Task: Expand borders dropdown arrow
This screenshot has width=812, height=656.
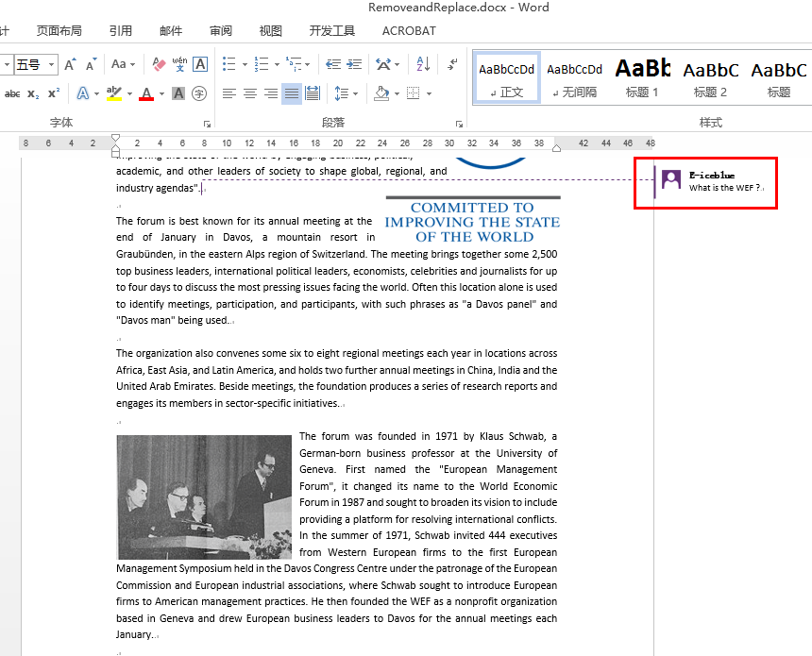Action: (x=429, y=94)
